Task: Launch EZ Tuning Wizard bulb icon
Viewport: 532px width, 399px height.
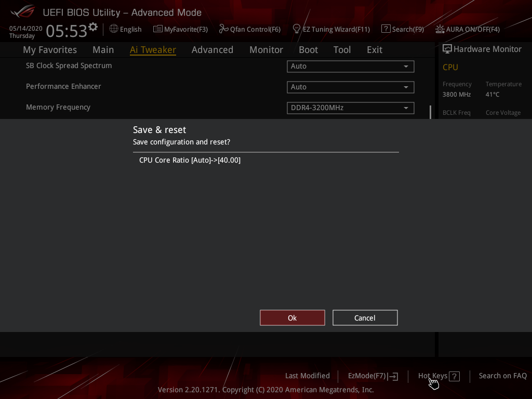Action: coord(296,29)
